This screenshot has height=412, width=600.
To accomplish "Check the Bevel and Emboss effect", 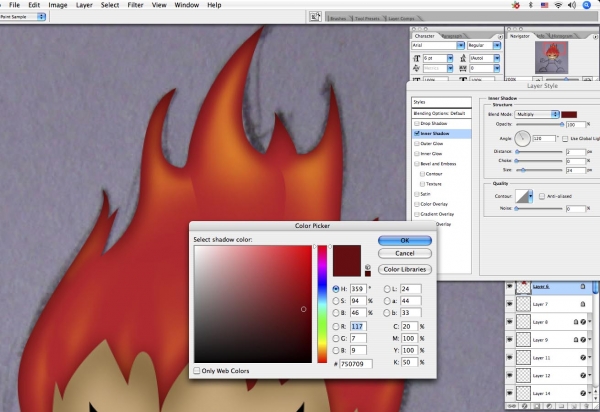I will pyautogui.click(x=417, y=164).
